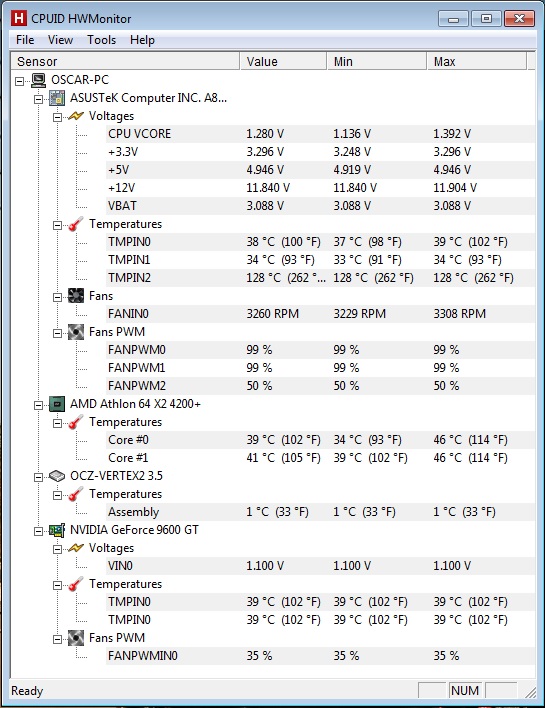
Task: Collapse the motherboard Fans PWM group
Action: tap(57, 333)
